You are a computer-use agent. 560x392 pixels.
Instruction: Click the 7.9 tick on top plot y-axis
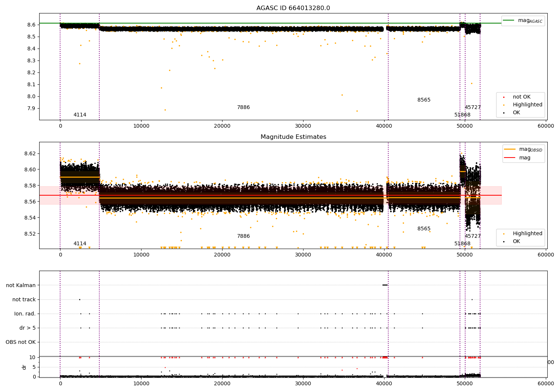(31, 108)
